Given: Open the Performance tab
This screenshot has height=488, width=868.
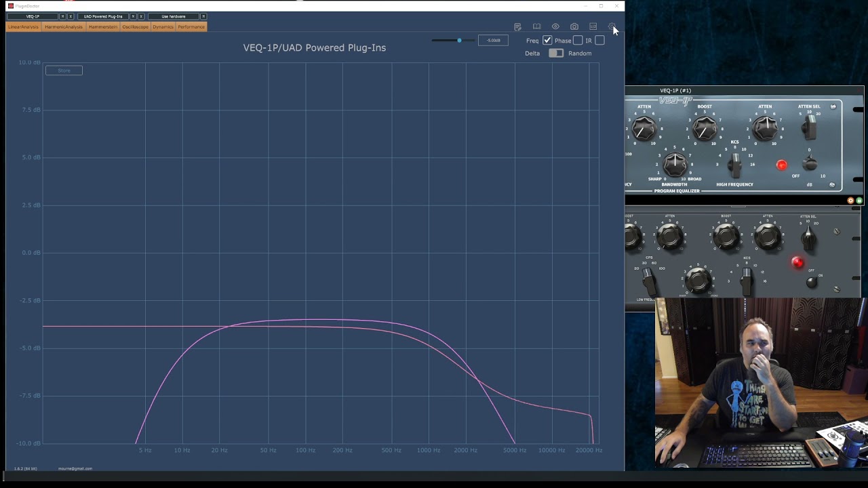Looking at the screenshot, I should (191, 26).
